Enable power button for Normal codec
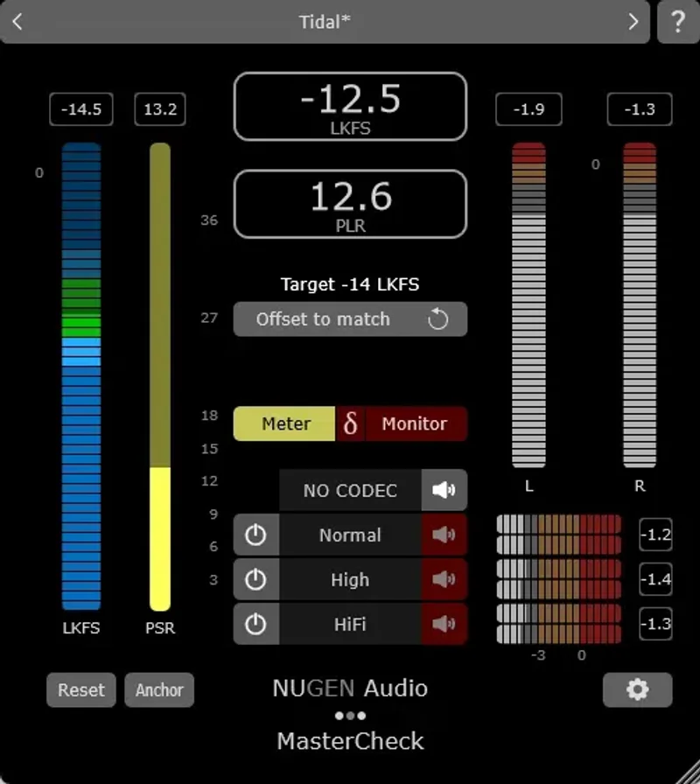Image resolution: width=700 pixels, height=784 pixels. 256,535
